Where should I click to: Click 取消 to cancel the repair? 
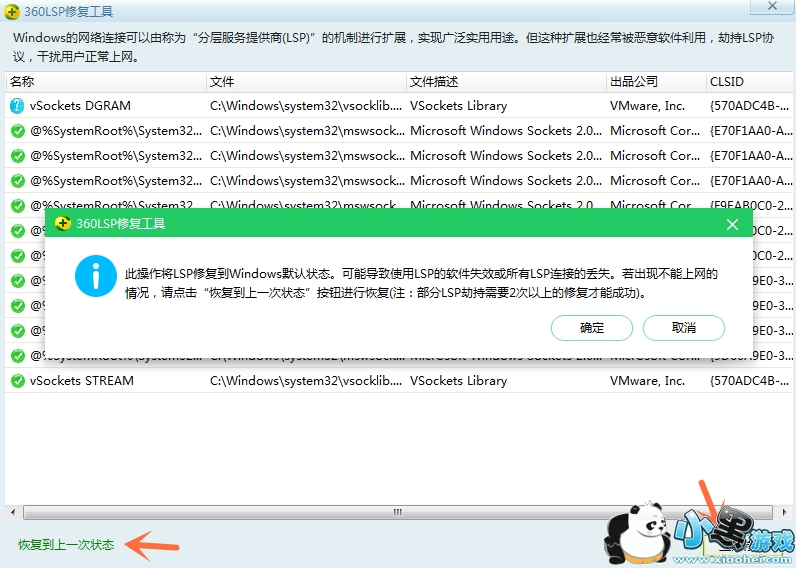pyautogui.click(x=683, y=328)
